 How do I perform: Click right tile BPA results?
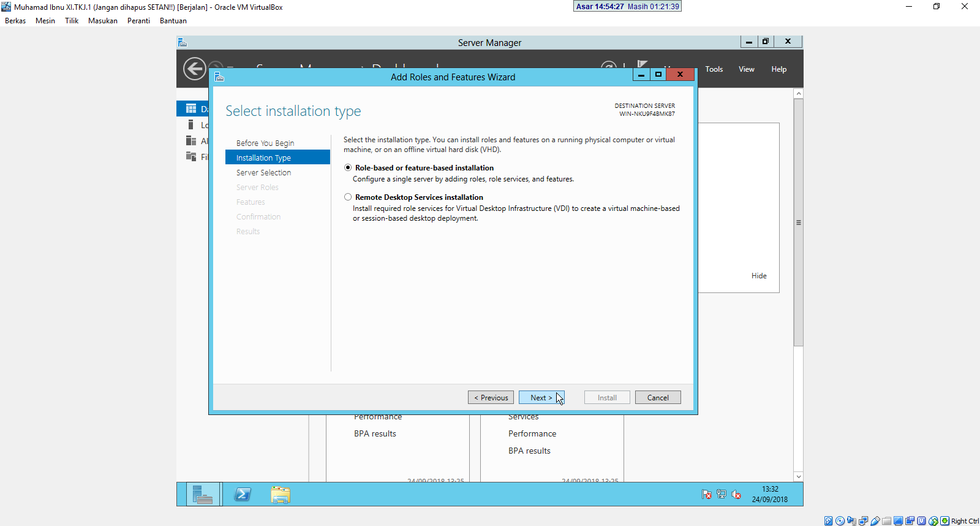click(529, 451)
